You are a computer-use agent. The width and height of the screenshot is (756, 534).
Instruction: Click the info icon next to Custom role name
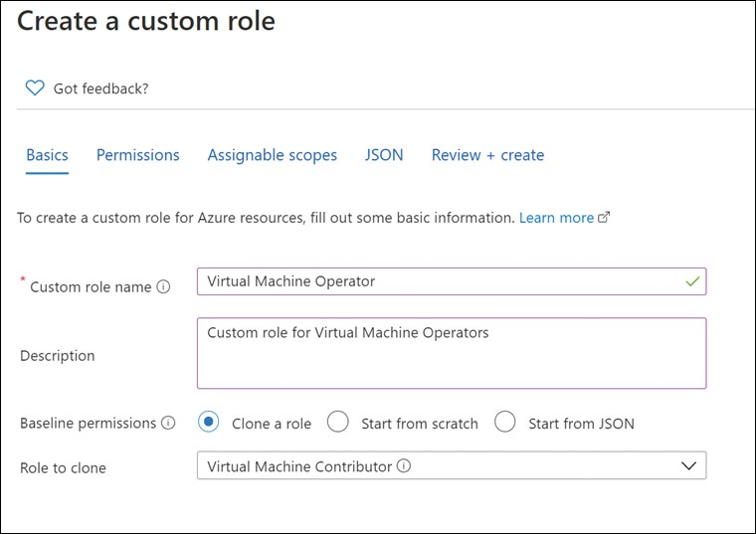coord(163,286)
